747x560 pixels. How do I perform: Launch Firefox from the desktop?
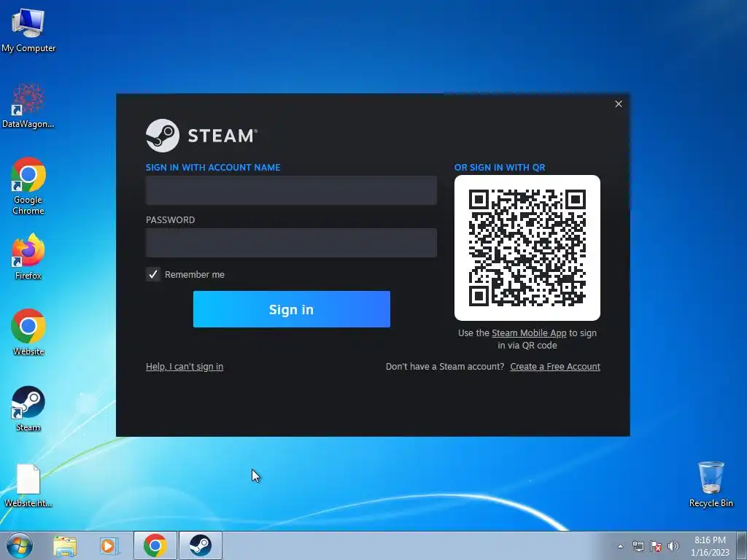pyautogui.click(x=28, y=256)
